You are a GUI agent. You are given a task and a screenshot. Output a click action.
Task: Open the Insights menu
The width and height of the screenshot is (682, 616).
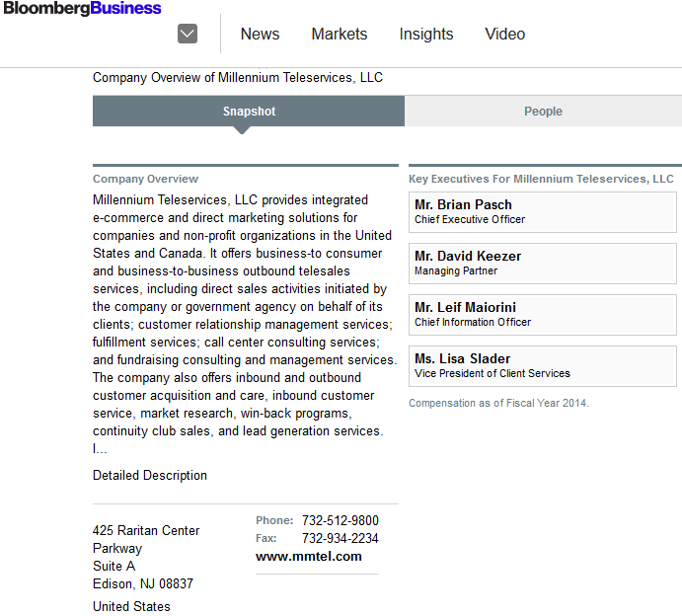click(426, 34)
